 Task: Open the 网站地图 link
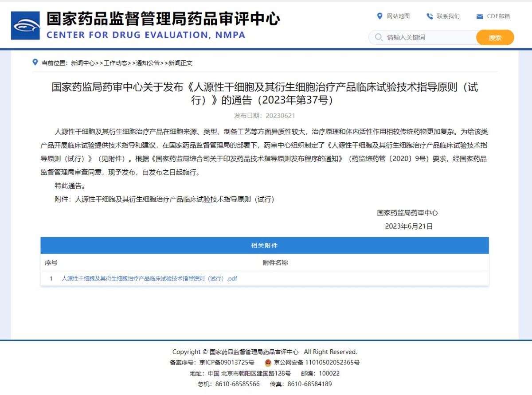(x=398, y=16)
